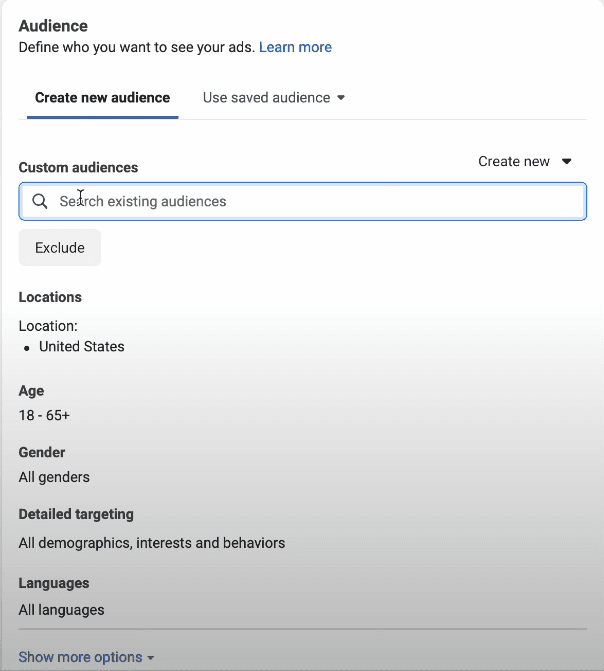The height and width of the screenshot is (671, 604).
Task: Click the caret after Show more options
Action: click(151, 658)
